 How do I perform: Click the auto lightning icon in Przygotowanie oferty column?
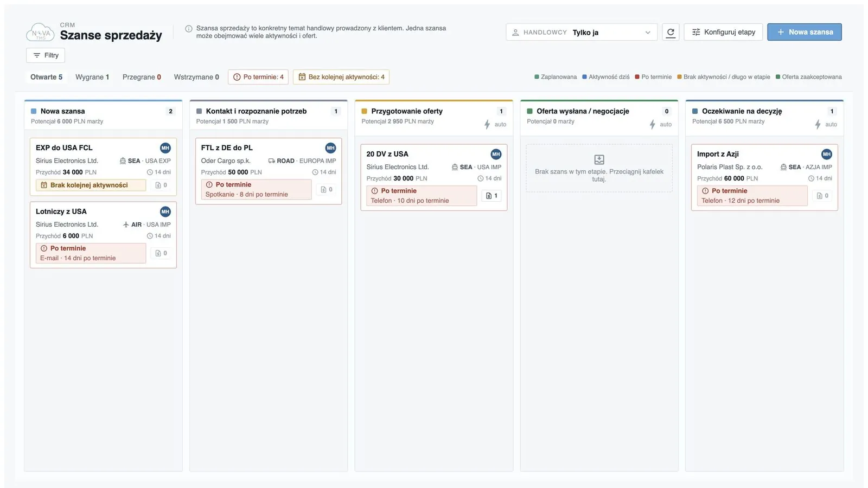pyautogui.click(x=487, y=125)
